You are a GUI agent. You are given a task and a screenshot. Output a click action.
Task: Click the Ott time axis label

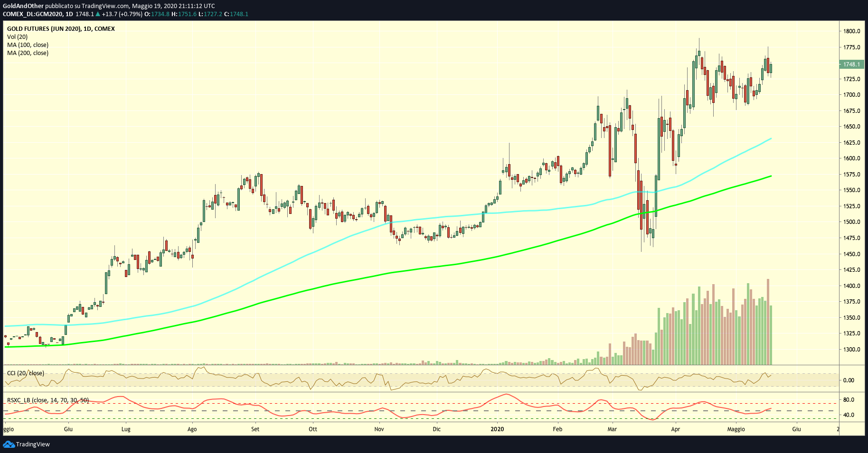click(x=313, y=429)
